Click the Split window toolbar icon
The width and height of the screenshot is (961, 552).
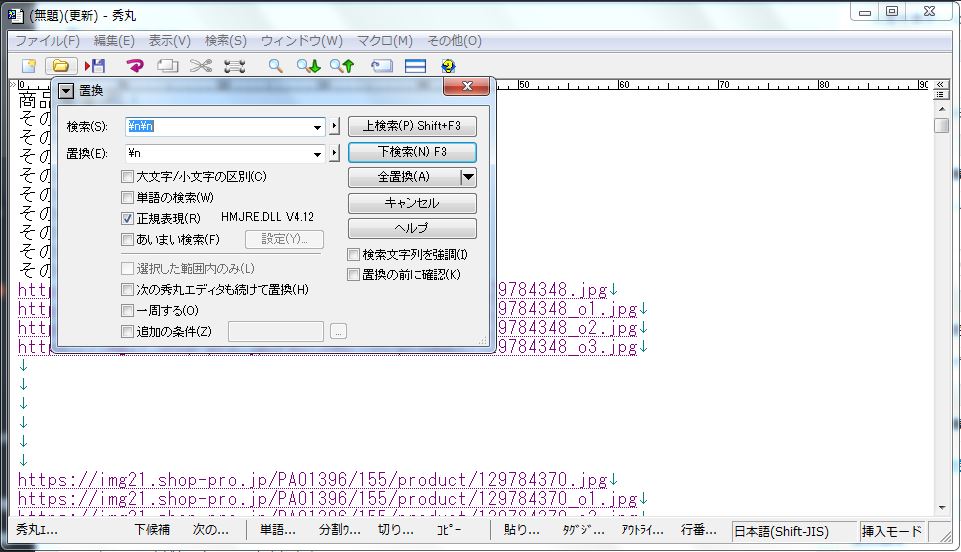click(x=415, y=66)
